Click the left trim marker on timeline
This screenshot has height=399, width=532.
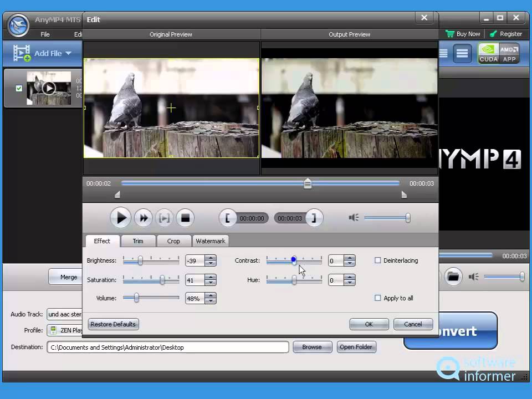[x=117, y=195]
